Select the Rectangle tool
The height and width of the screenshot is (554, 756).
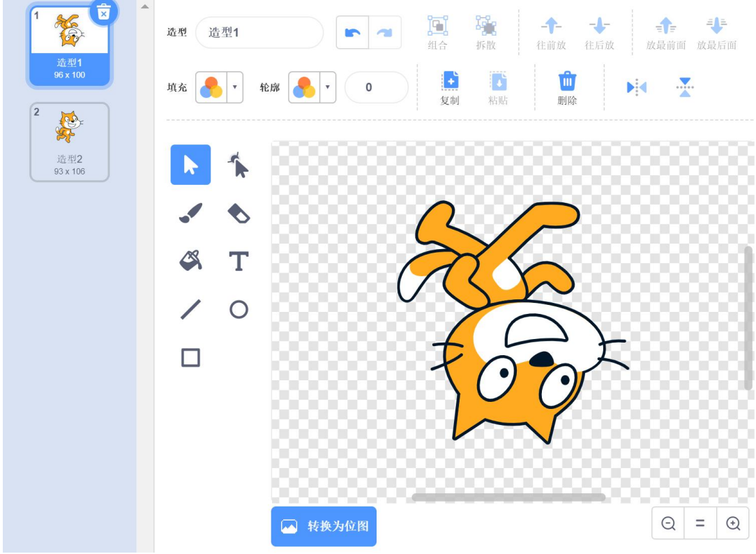[190, 358]
